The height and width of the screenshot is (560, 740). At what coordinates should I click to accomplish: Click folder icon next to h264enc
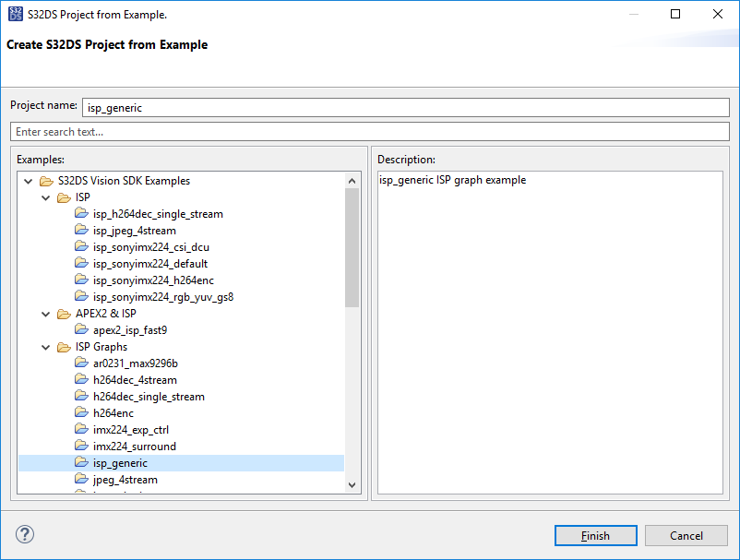point(81,412)
